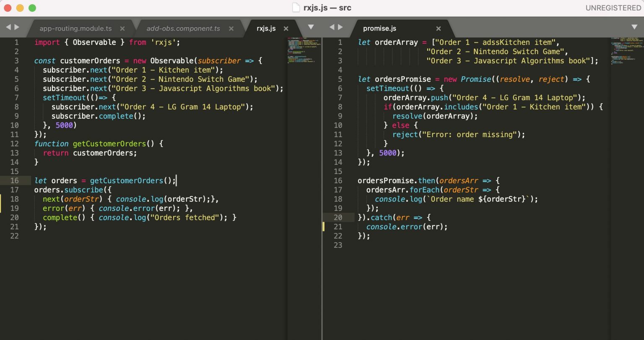Click the forward navigation arrow in right pane
The height and width of the screenshot is (340, 644).
coord(340,27)
